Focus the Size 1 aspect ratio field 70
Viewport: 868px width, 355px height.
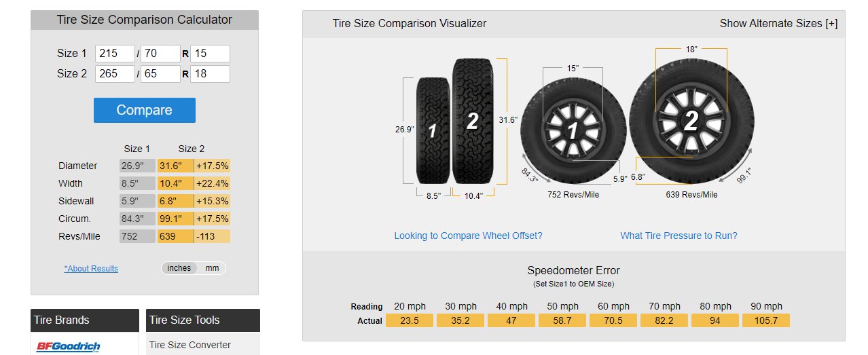pos(161,54)
